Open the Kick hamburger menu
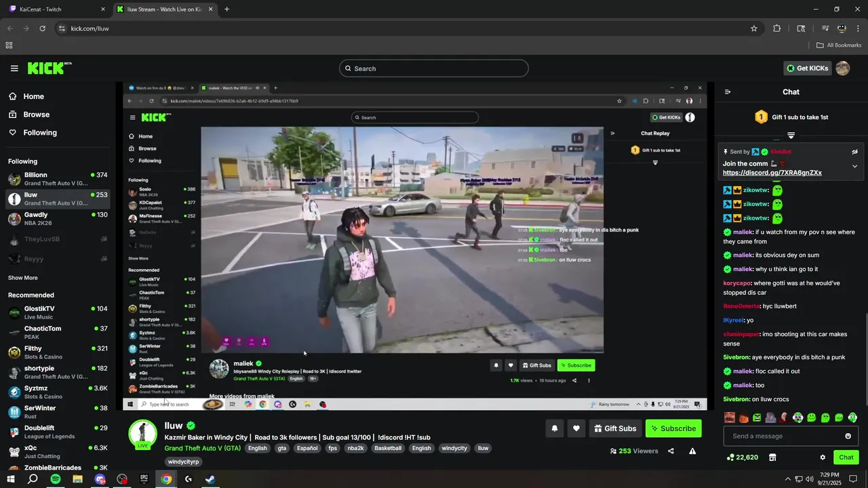Image resolution: width=868 pixels, height=488 pixels. (x=14, y=68)
